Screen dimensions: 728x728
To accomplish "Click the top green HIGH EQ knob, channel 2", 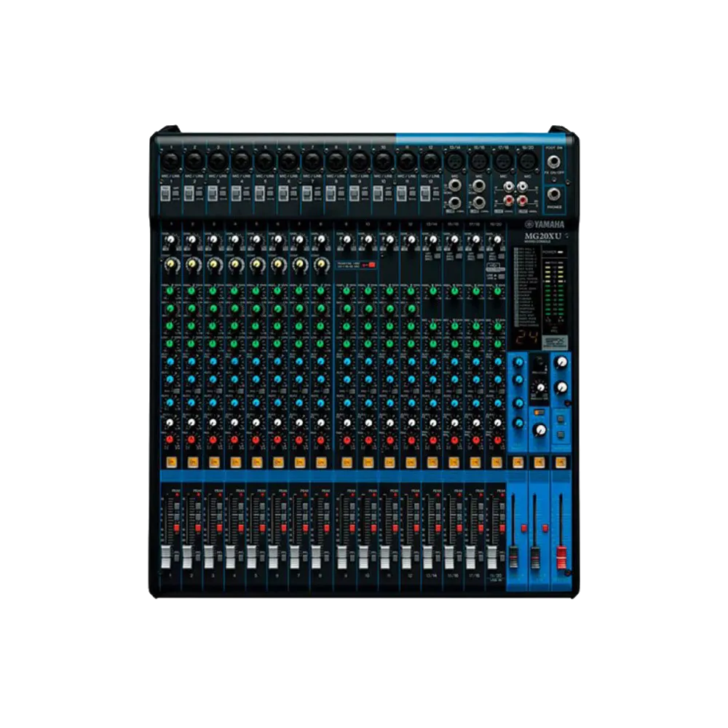I will click(x=191, y=290).
